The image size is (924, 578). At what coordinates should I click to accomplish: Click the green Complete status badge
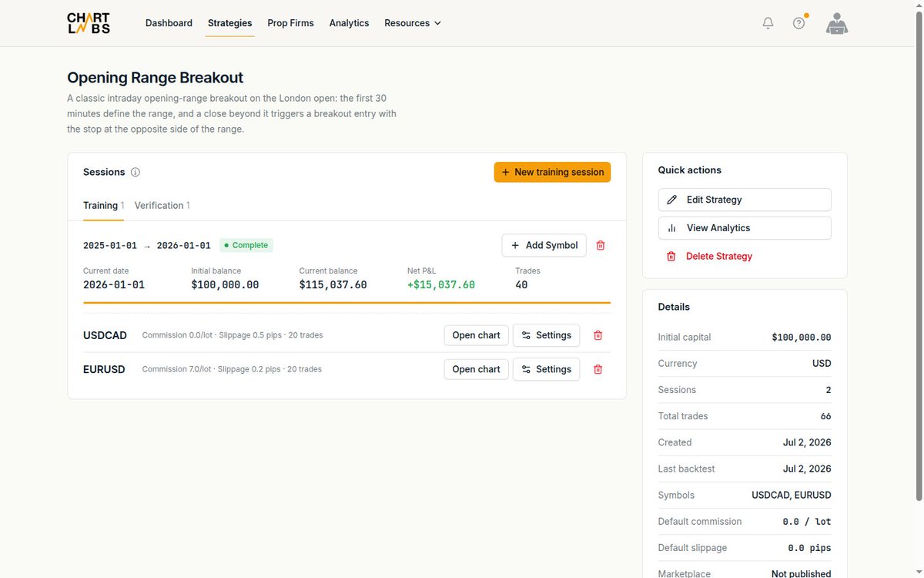(x=246, y=245)
